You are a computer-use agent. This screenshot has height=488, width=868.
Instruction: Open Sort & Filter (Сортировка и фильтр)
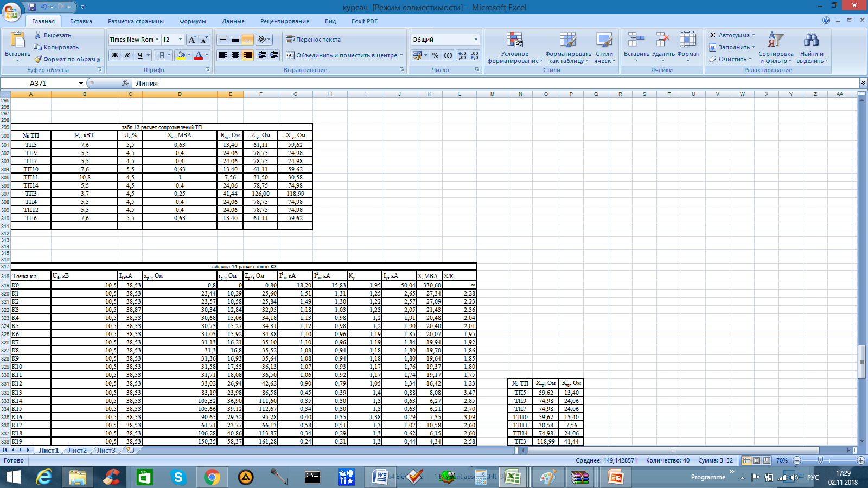click(776, 48)
